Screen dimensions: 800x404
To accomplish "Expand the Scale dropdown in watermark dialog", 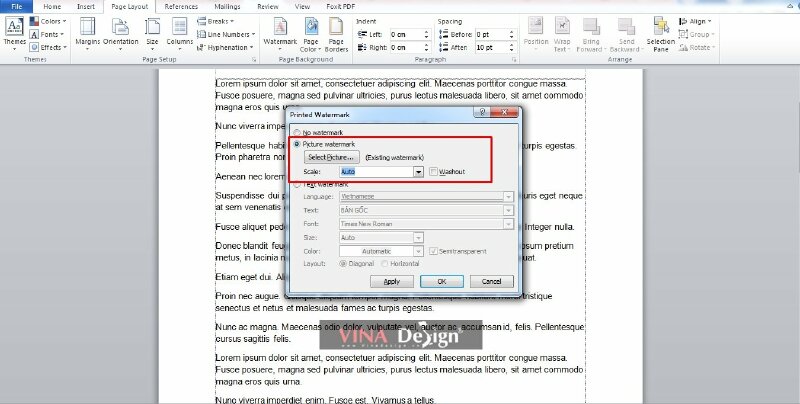I will [x=418, y=172].
